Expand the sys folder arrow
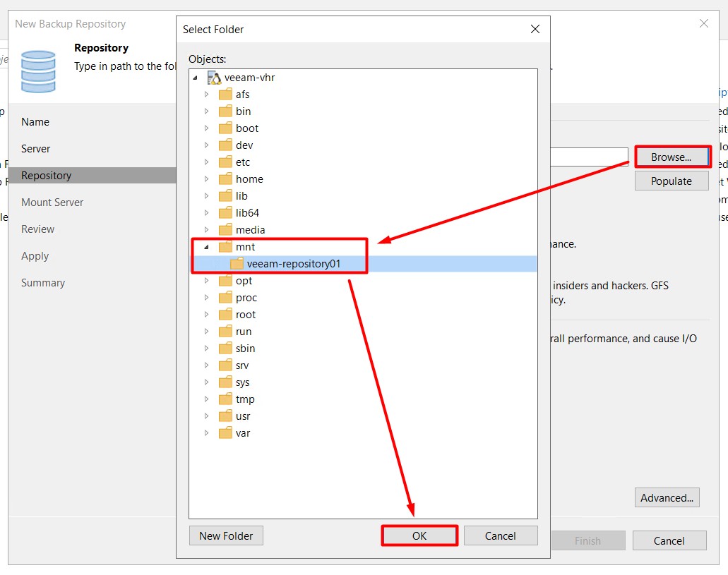The image size is (728, 575). [x=207, y=382]
